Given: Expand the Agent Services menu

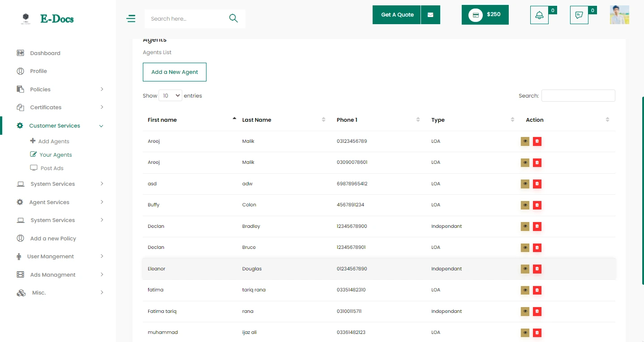Looking at the screenshot, I should coord(60,202).
